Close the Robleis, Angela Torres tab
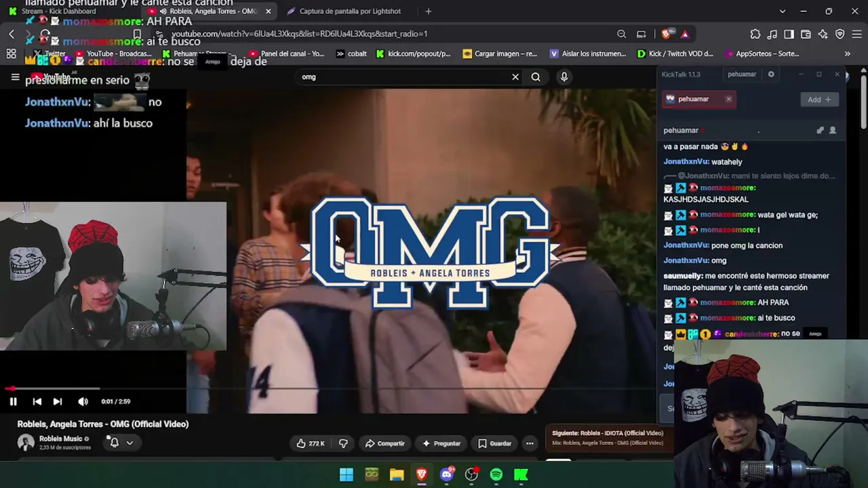This screenshot has width=868, height=488. coord(269,12)
